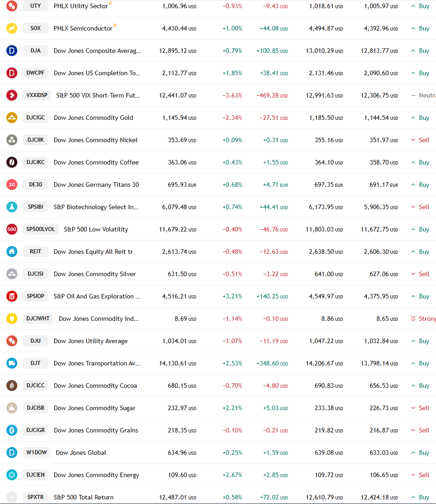
Task: Open the SOX ticker symbol badge
Action: click(x=36, y=28)
